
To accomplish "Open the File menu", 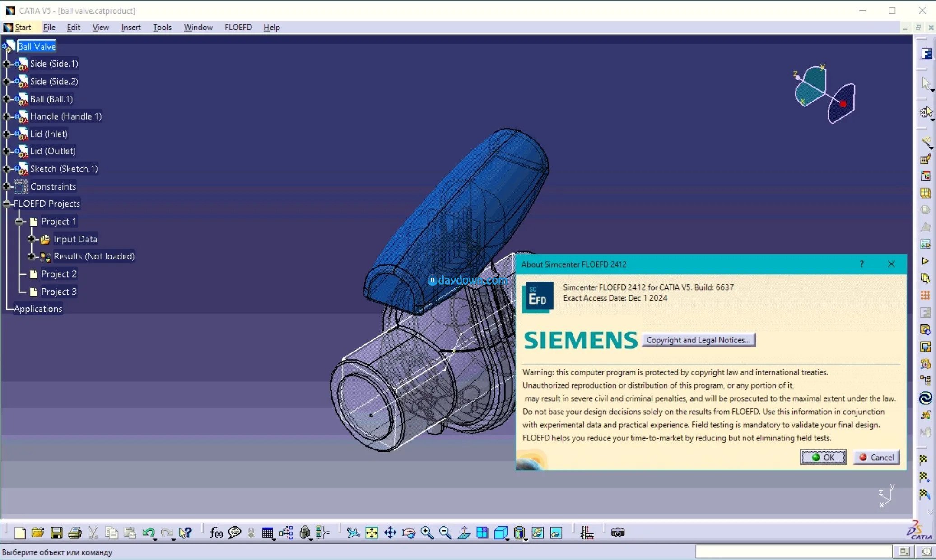I will (x=49, y=27).
